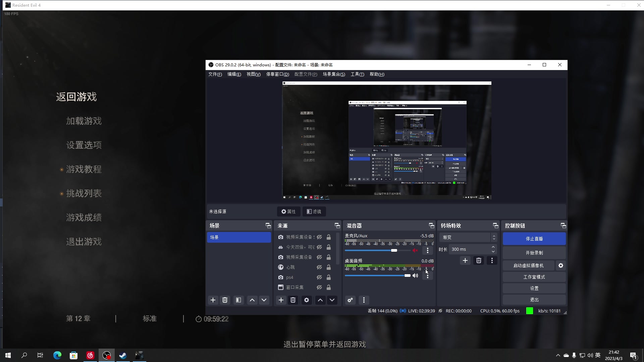Move source up in 来源 panel

(320, 300)
